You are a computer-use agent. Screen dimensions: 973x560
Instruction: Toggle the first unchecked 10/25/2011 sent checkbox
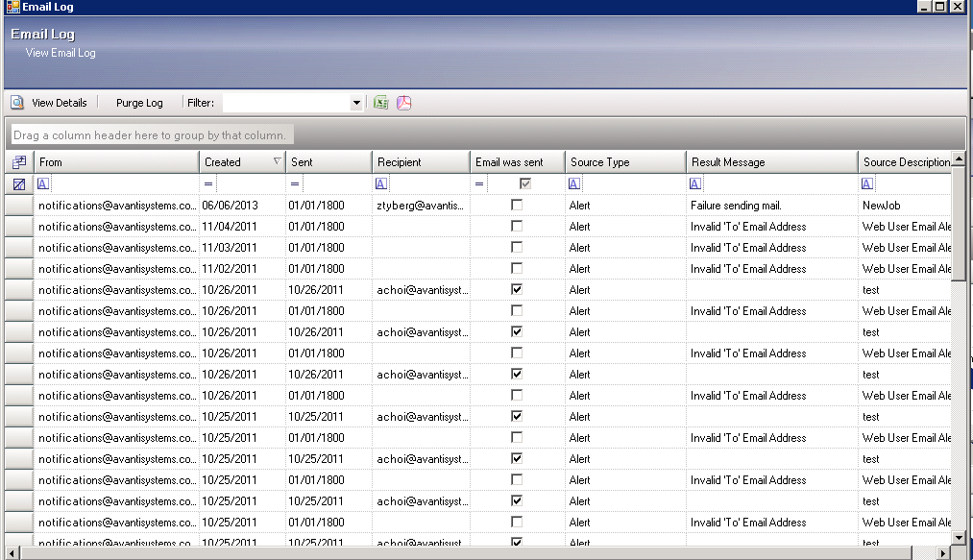tap(517, 436)
